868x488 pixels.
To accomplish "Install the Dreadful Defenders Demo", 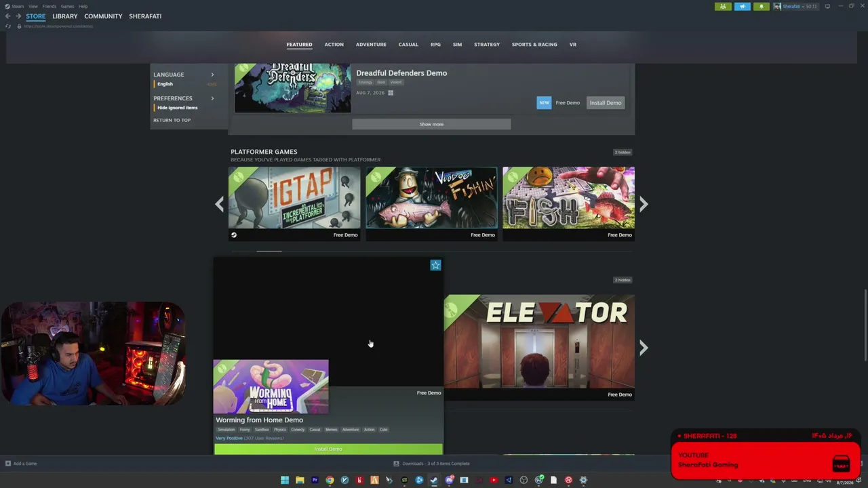I will click(x=606, y=103).
